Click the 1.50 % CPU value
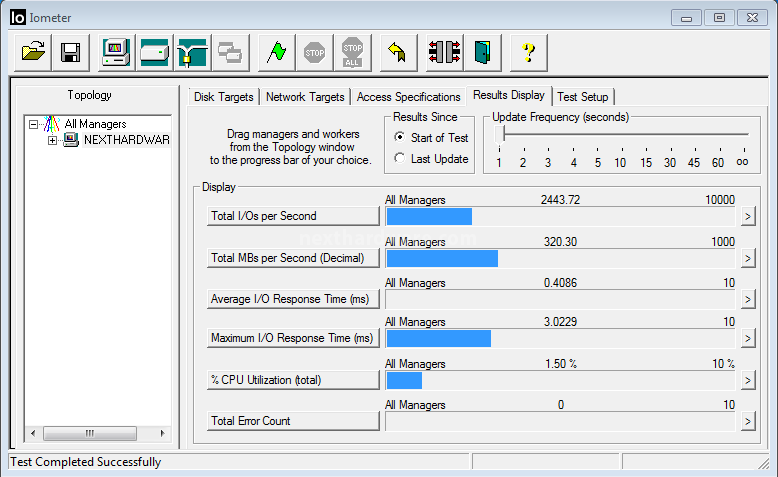778x477 pixels. [561, 364]
